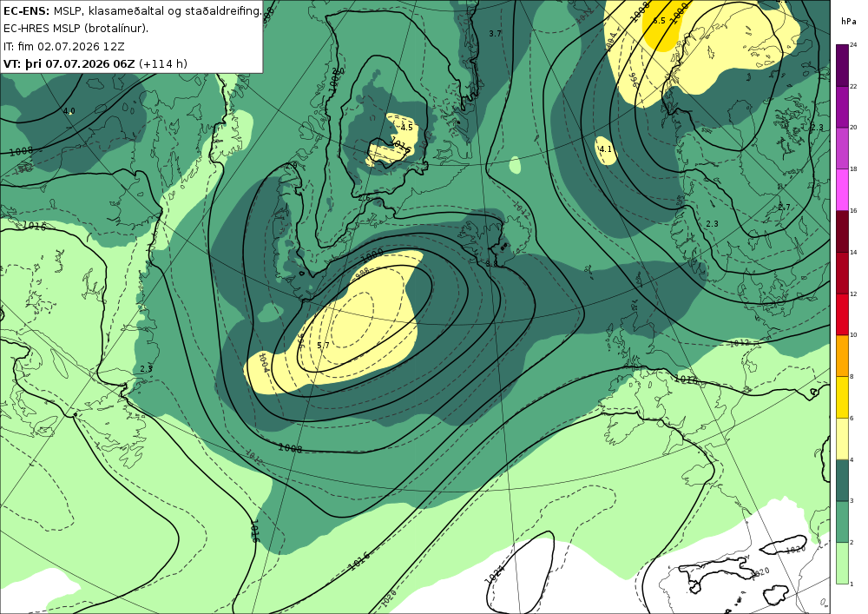This screenshot has height=614, width=868.
Task: Click the '4.1' value in small yellow patch
Action: pos(606,149)
